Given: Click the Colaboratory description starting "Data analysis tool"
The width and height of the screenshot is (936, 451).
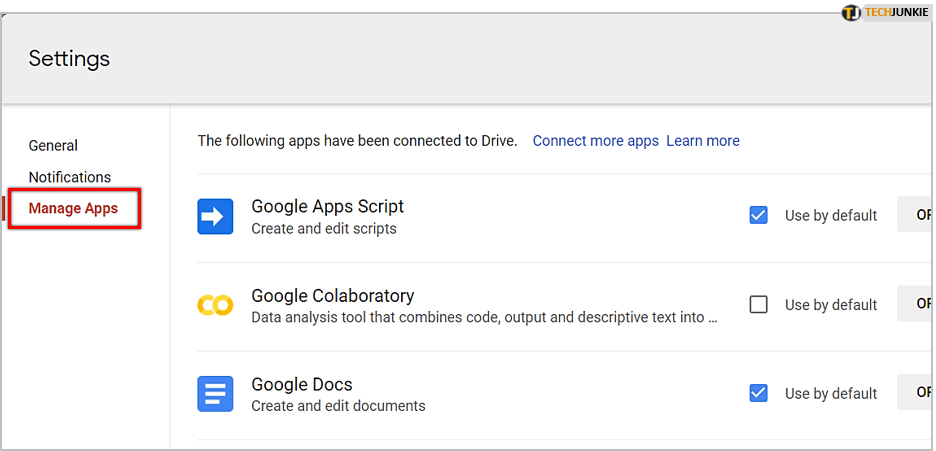Looking at the screenshot, I should point(485,318).
